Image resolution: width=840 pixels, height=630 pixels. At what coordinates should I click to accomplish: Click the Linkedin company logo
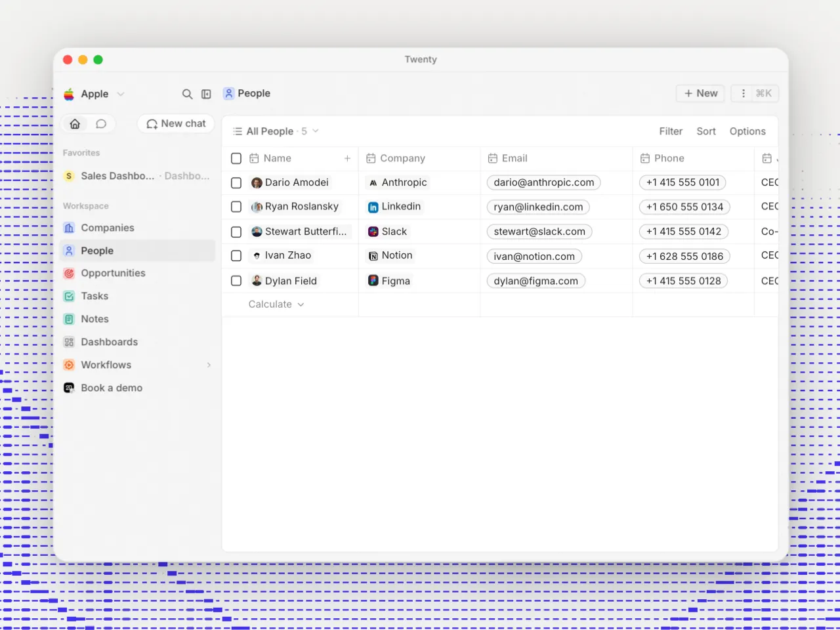pos(373,207)
